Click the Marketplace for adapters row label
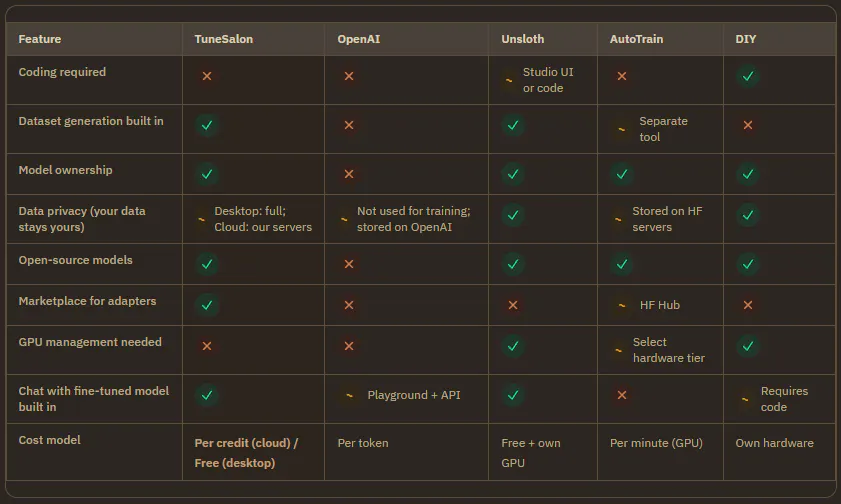This screenshot has height=504, width=841. [x=87, y=301]
